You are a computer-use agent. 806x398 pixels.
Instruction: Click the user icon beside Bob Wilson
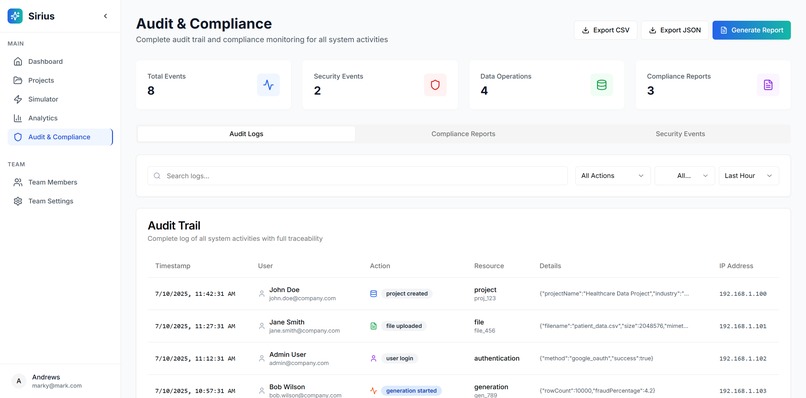(x=262, y=391)
